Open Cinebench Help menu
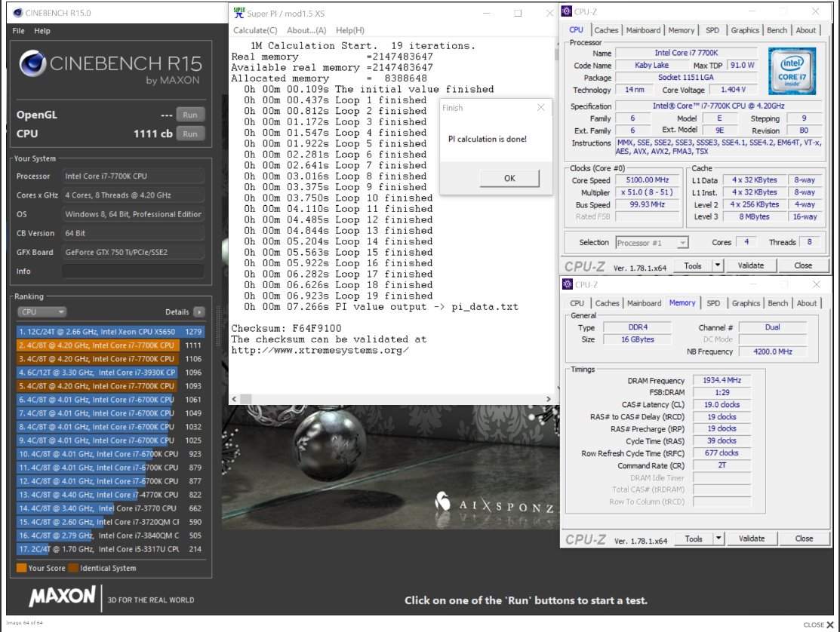This screenshot has height=632, width=840. pos(42,31)
